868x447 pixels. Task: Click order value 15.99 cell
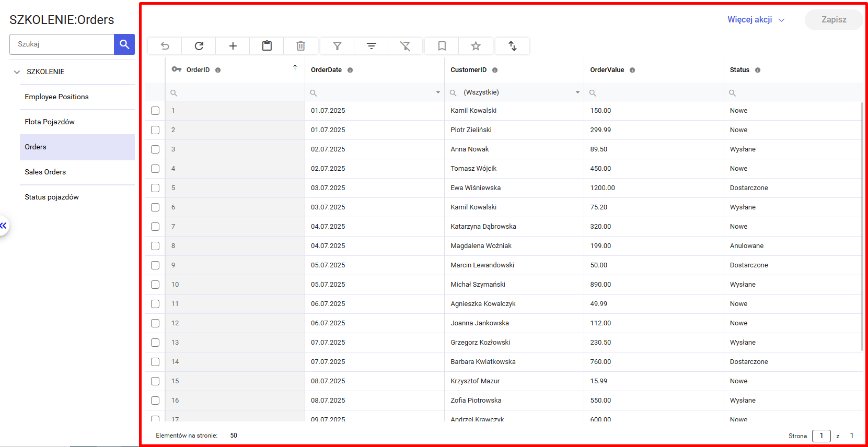click(654, 381)
